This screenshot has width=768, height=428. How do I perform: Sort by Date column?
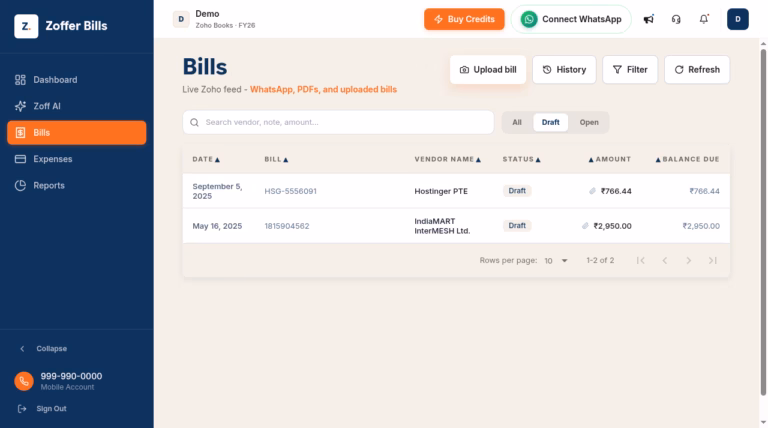coord(206,159)
